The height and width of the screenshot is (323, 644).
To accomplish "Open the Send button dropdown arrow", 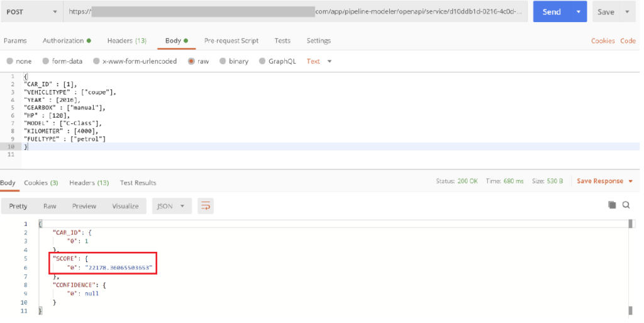I will (x=579, y=12).
